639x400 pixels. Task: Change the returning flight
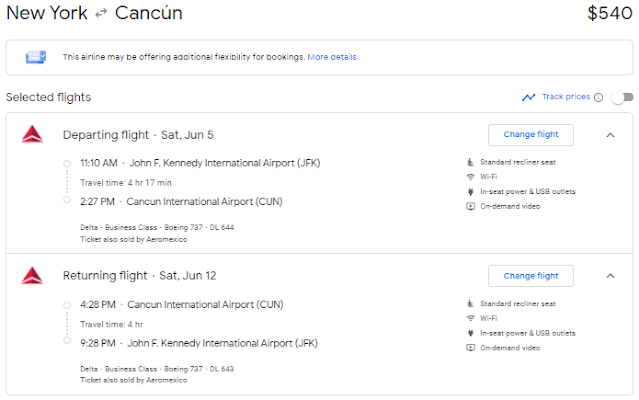tap(530, 276)
